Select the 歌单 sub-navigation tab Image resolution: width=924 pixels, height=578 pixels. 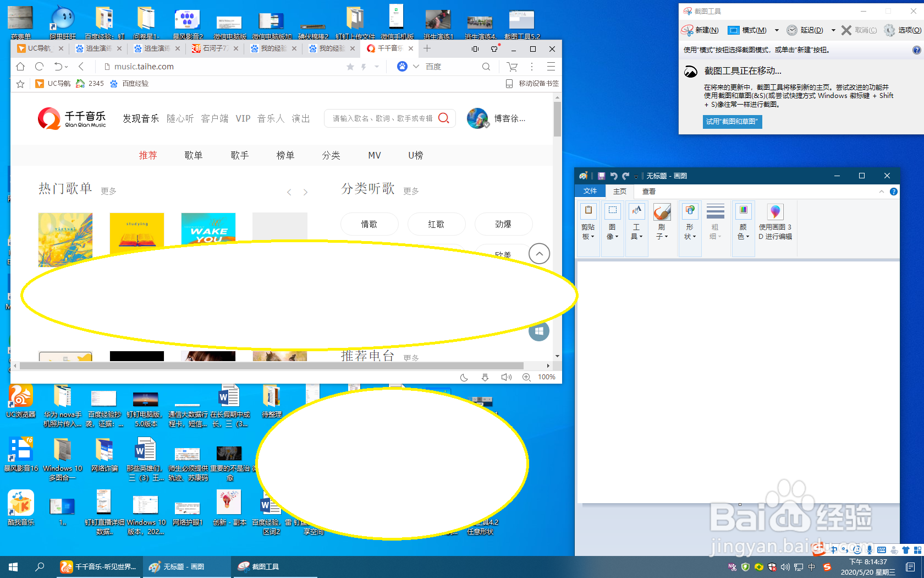(x=194, y=155)
